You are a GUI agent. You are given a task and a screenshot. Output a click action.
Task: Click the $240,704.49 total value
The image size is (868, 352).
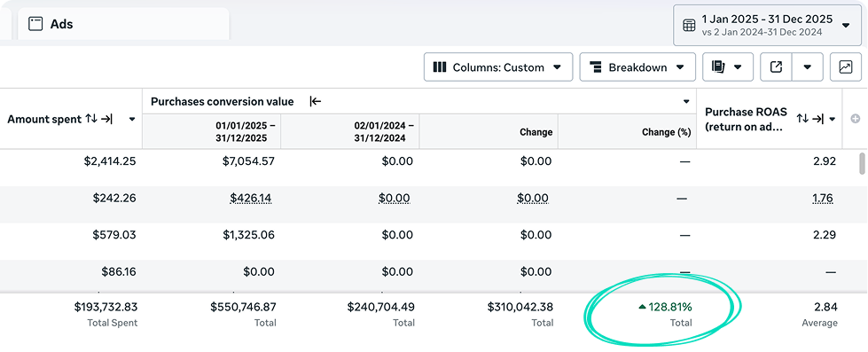coord(381,307)
